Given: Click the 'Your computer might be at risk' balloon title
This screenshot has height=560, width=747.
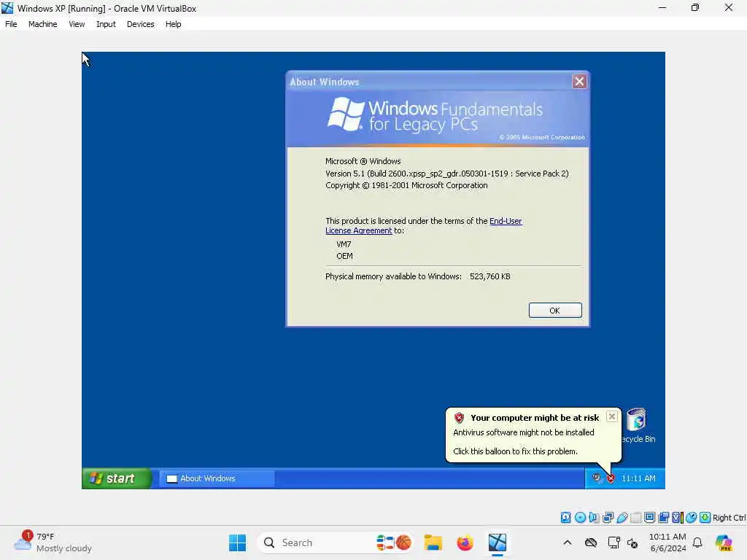Looking at the screenshot, I should pyautogui.click(x=535, y=418).
